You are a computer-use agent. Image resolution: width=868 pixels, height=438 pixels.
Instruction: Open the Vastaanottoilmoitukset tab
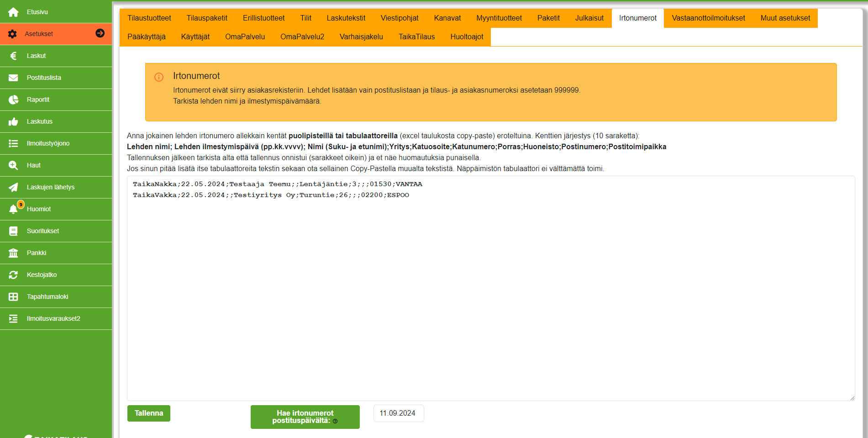coord(709,18)
